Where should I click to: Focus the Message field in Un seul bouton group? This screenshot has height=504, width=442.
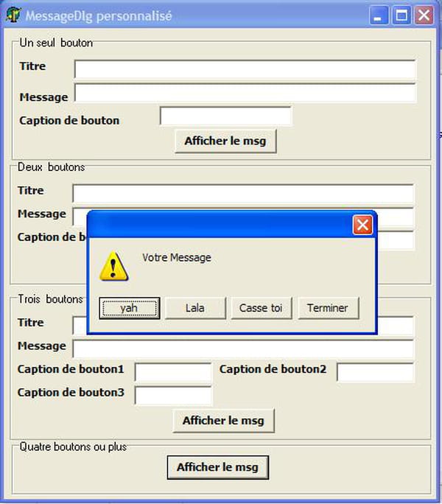click(245, 93)
